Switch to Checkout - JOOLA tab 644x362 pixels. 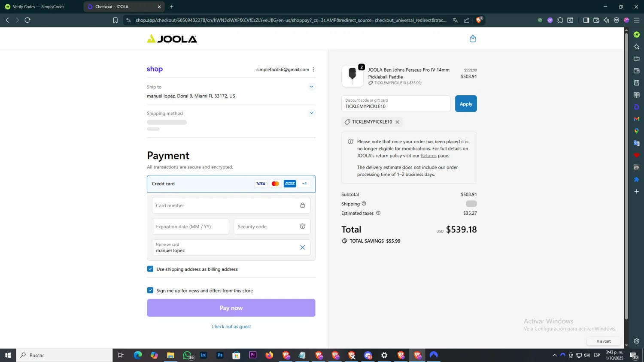(124, 7)
